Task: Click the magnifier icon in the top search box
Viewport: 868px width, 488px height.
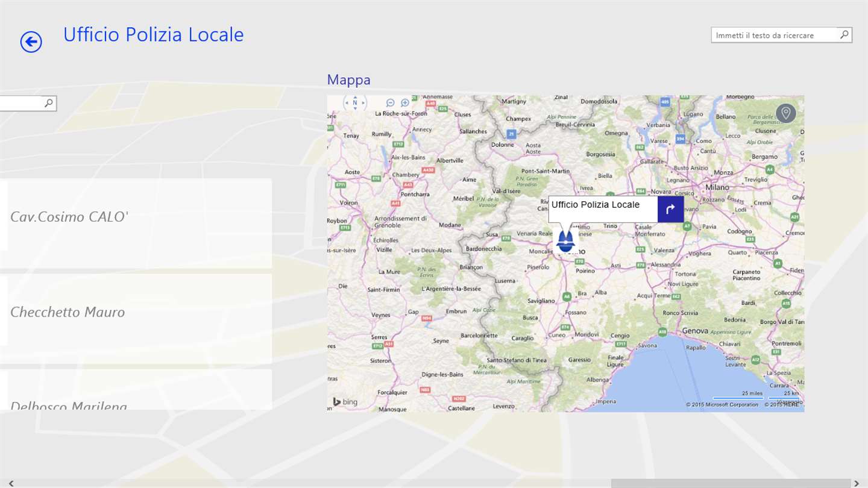Action: click(x=844, y=35)
